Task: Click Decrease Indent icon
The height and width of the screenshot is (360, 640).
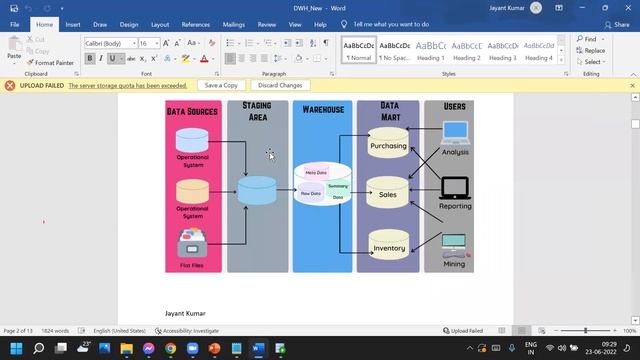Action: 287,43
